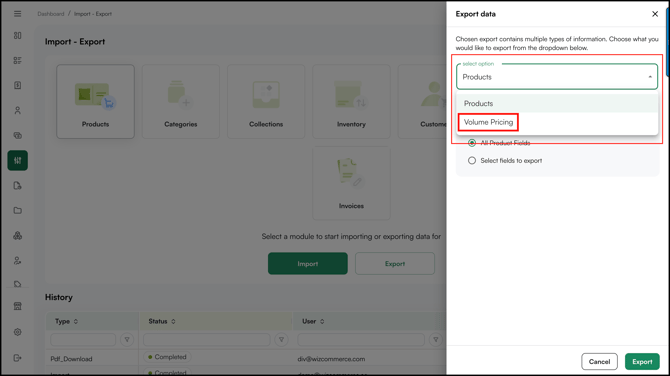670x376 pixels.
Task: Open the person profile sidebar icon
Action: coord(18,110)
